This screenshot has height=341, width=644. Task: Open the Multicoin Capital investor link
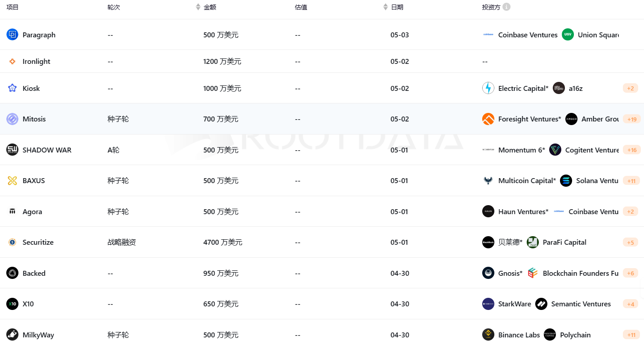527,180
